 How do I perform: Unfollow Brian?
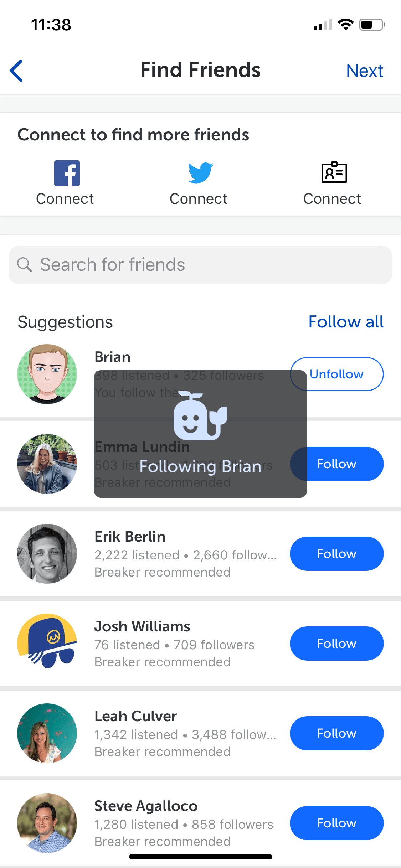pyautogui.click(x=337, y=374)
